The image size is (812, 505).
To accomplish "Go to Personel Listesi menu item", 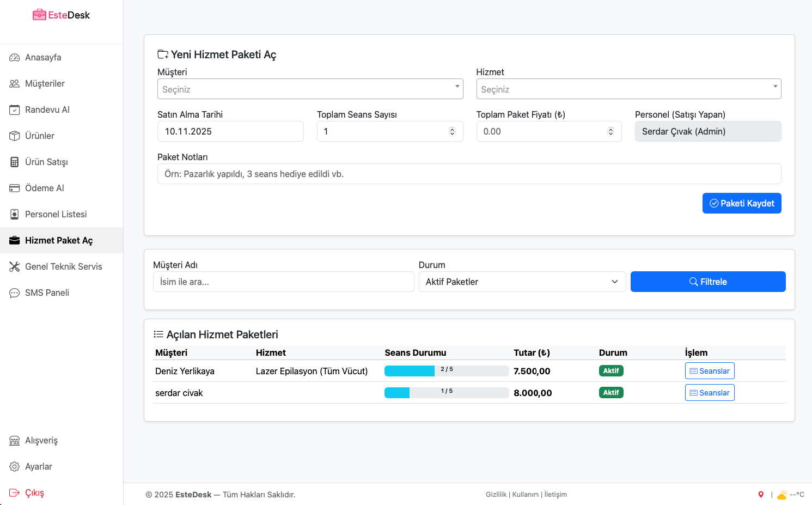I will click(x=56, y=214).
